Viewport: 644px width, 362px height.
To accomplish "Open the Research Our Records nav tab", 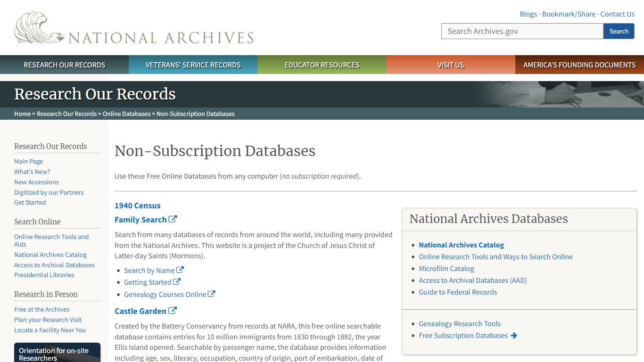I will tap(65, 65).
